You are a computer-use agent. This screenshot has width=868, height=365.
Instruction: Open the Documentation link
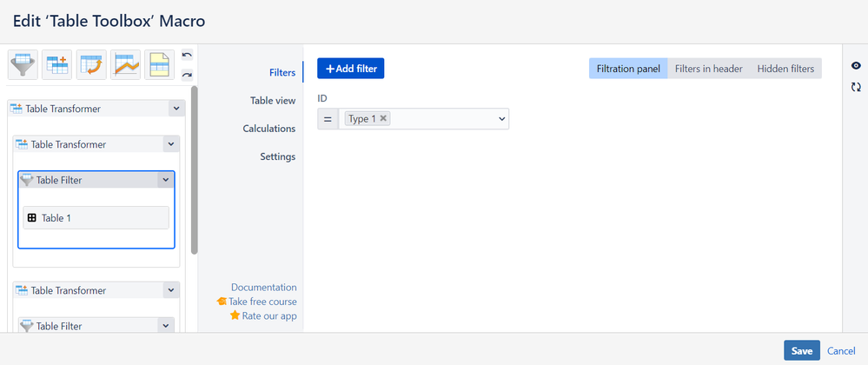pos(263,288)
